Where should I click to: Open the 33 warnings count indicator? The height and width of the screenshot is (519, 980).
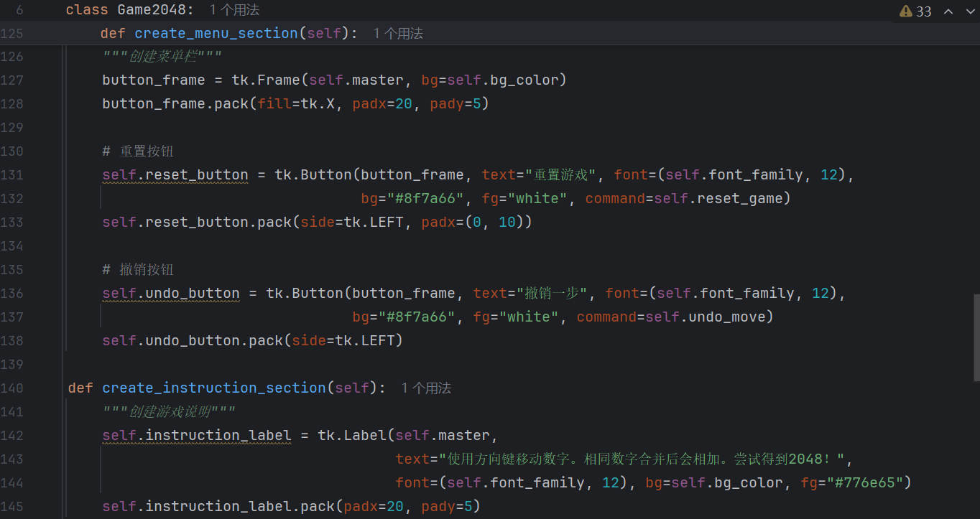click(923, 11)
